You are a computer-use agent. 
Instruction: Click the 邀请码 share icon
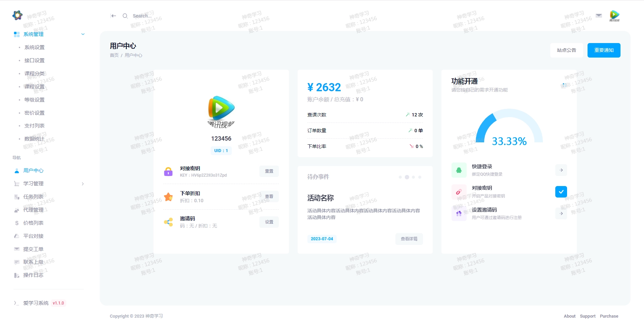168,222
